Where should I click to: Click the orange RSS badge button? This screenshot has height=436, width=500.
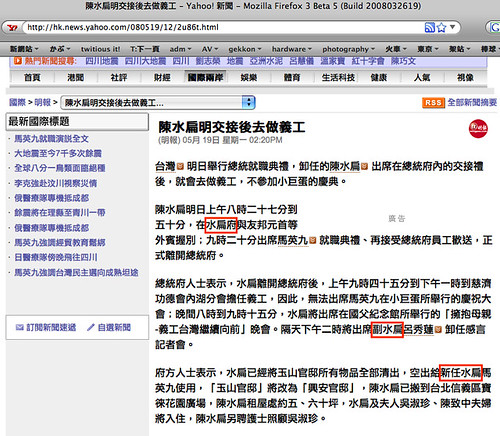pyautogui.click(x=433, y=103)
